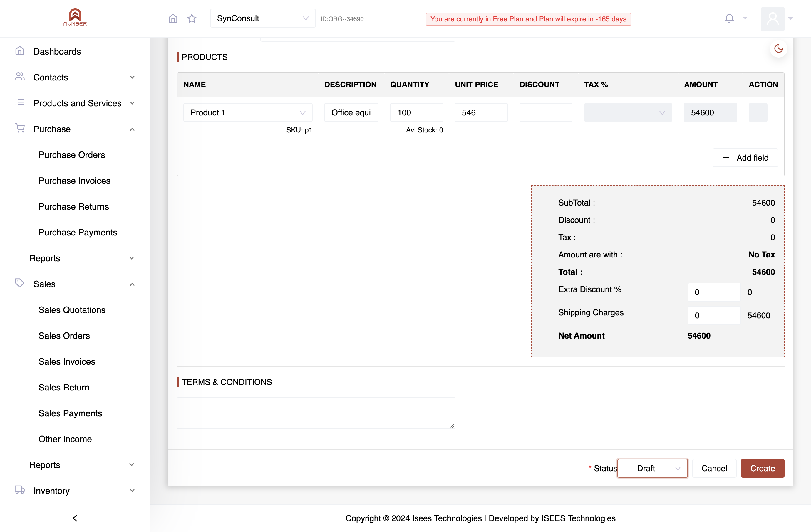Screen dimensions: 811x532
Task: Click the Cancel button
Action: 714,468
